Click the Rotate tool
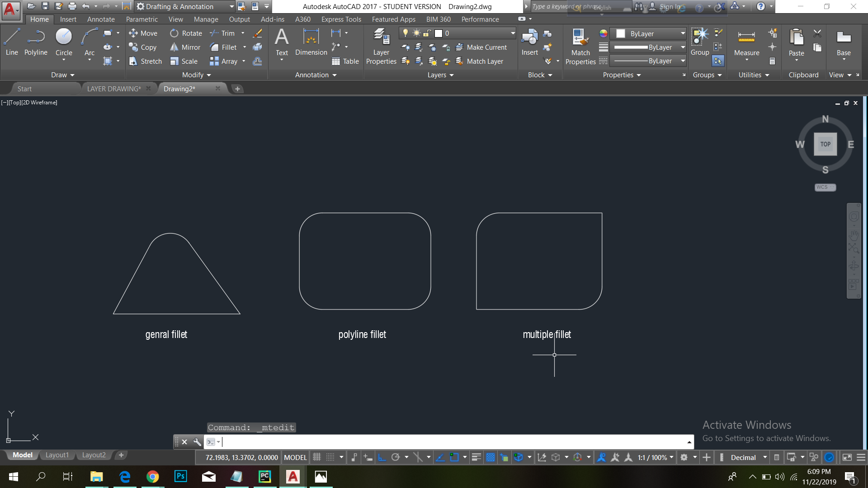868x488 pixels. click(186, 33)
